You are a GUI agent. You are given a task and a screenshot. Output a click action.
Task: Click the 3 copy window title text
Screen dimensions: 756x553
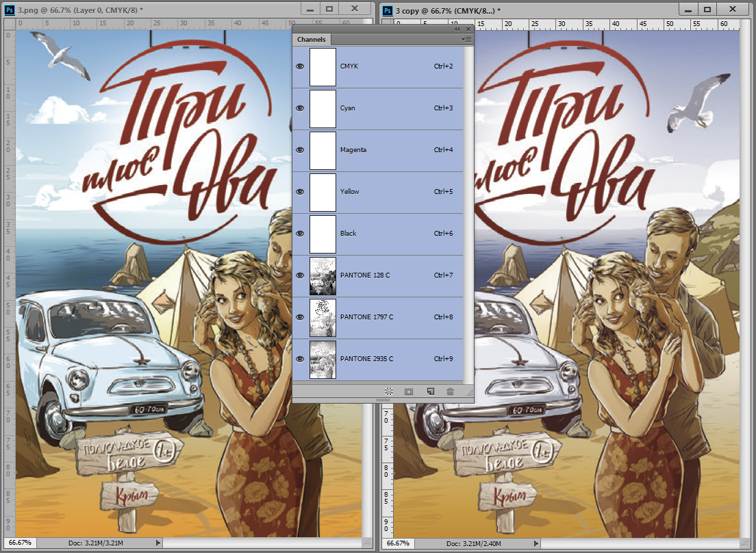(448, 10)
